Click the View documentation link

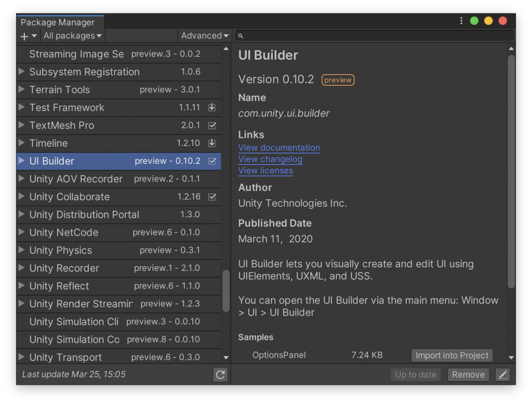tap(279, 148)
